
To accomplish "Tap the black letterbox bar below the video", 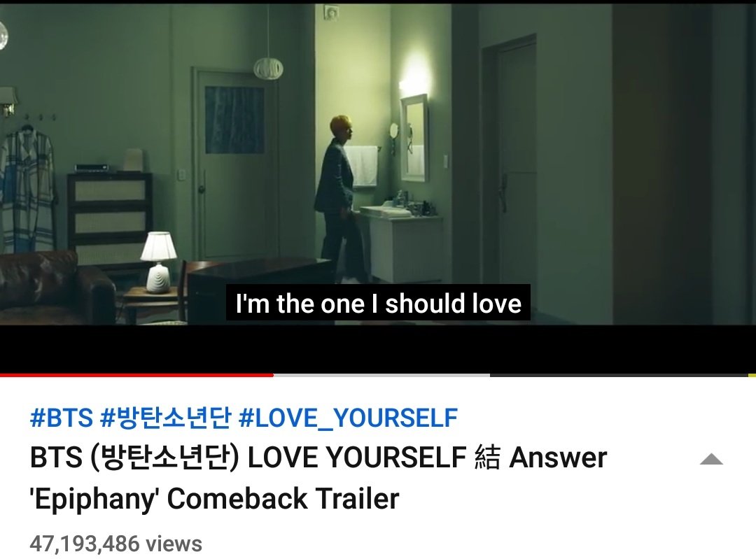I will [x=378, y=348].
